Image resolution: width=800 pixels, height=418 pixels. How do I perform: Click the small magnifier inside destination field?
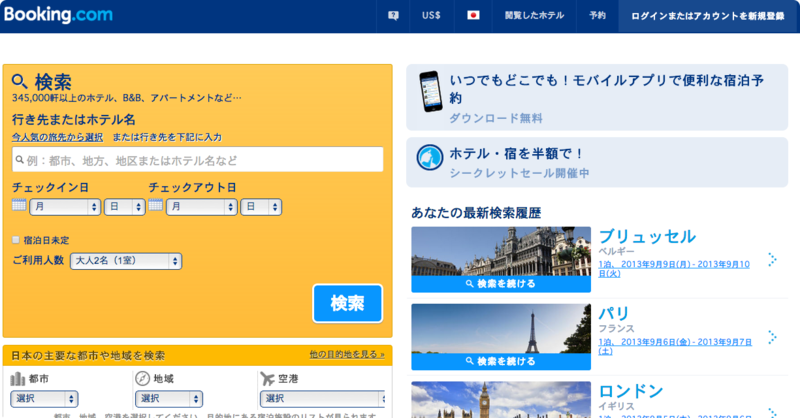(19, 160)
